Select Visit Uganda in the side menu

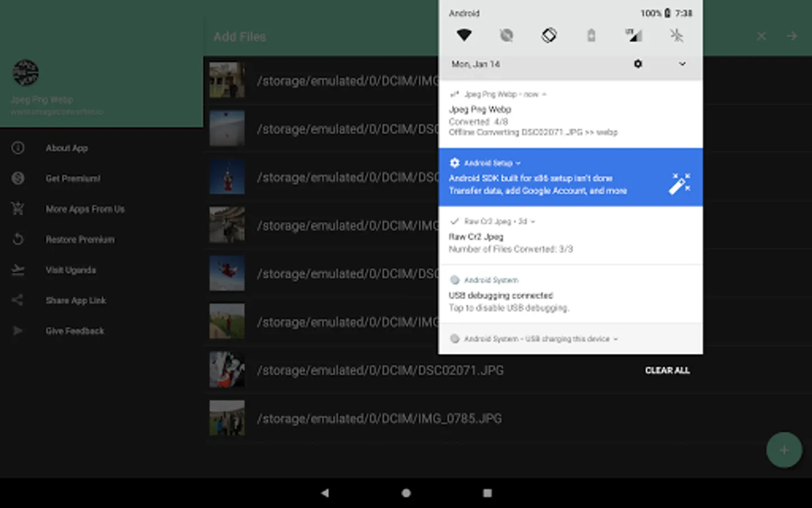tap(70, 270)
